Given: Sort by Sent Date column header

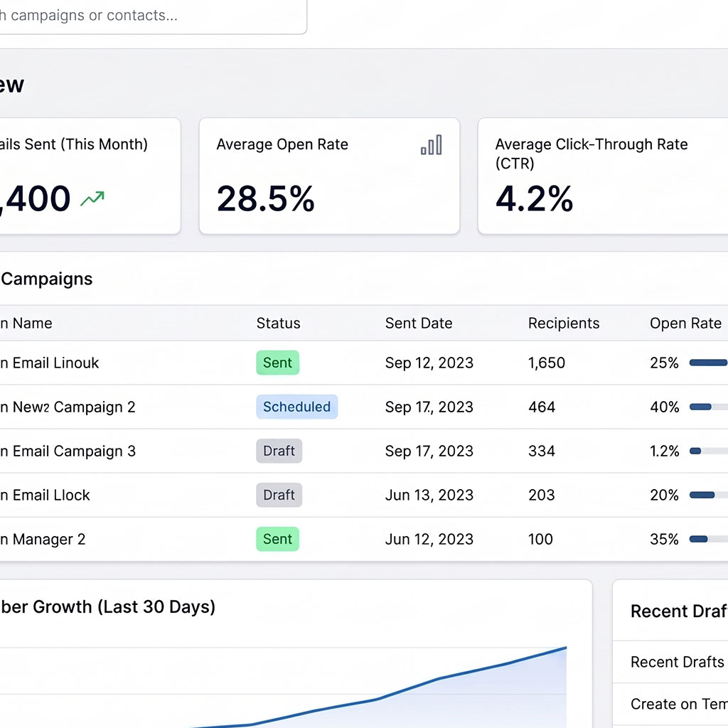Looking at the screenshot, I should [x=418, y=323].
